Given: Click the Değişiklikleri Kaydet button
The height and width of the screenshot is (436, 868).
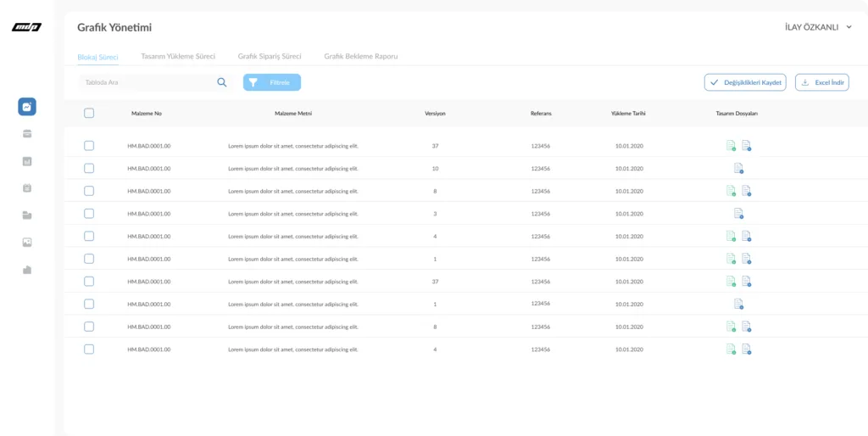Looking at the screenshot, I should pyautogui.click(x=745, y=82).
